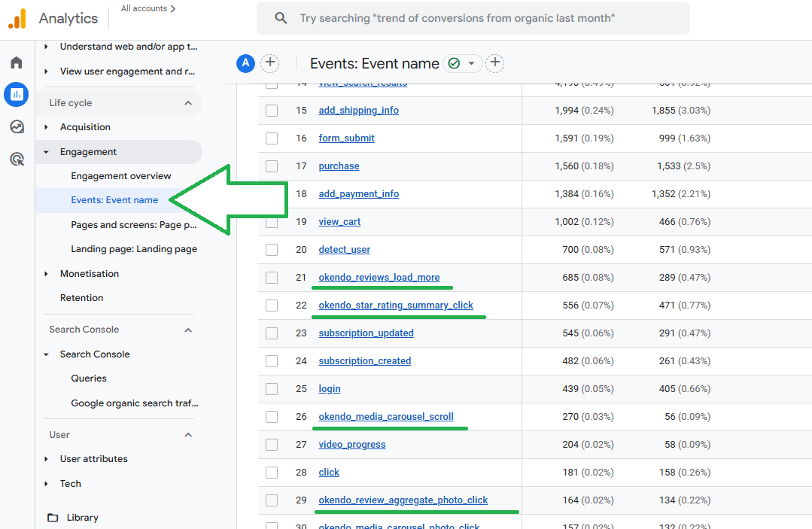Check the click event row checkbox
812x529 pixels.
click(272, 473)
